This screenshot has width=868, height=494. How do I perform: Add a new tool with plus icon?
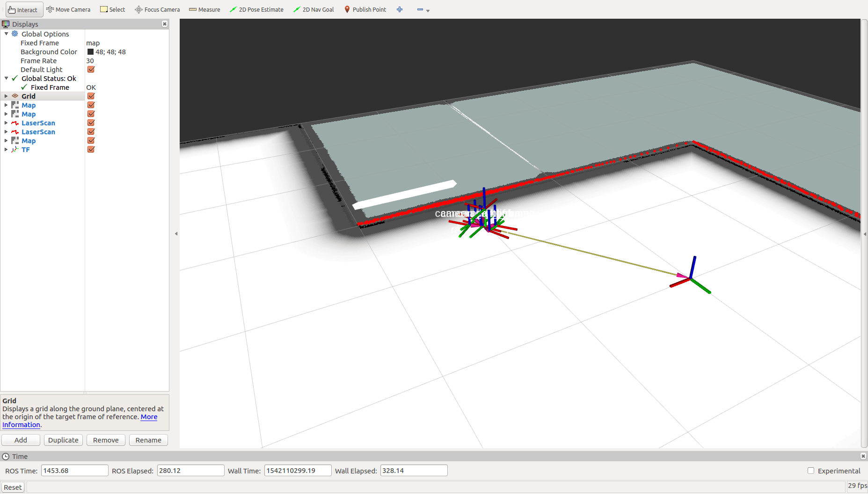coord(400,9)
